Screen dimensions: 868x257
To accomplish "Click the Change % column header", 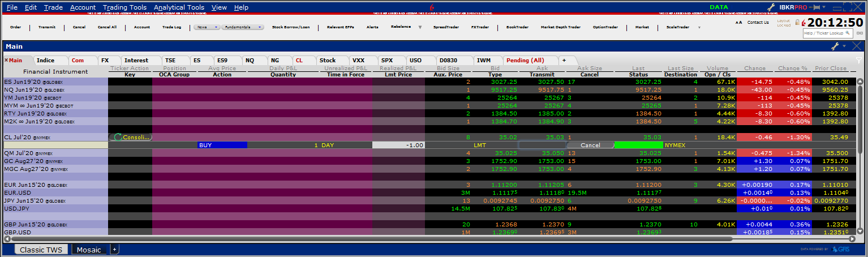I will (x=793, y=68).
